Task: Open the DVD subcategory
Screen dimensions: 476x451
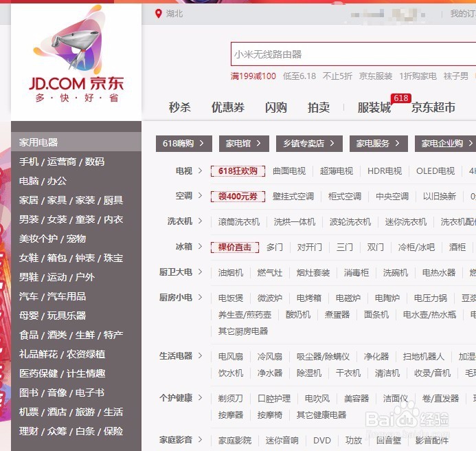Action: (322, 441)
